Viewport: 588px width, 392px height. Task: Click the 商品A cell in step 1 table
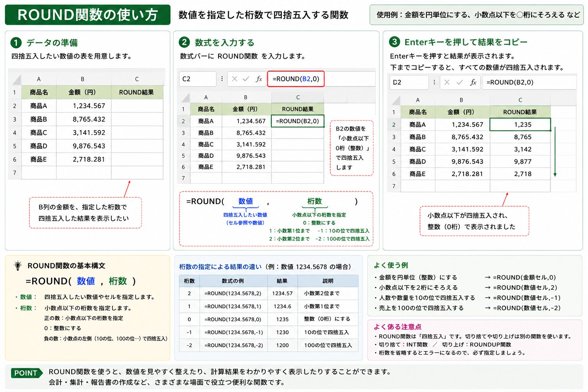(39, 106)
